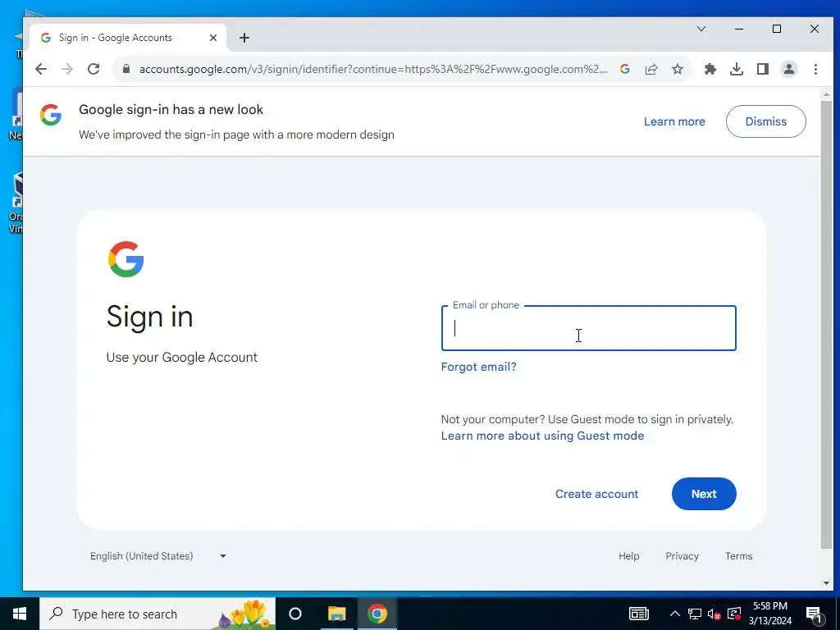840x630 pixels.
Task: Open the tab search chevron in the title bar
Action: (701, 29)
